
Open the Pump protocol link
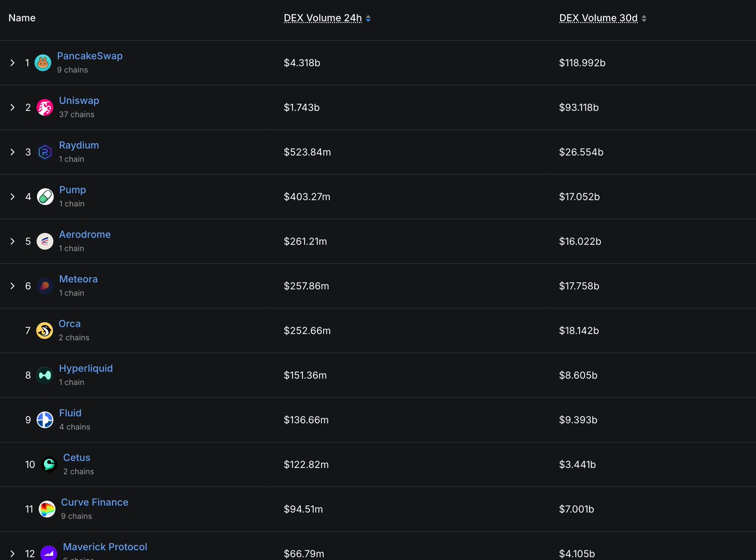(72, 190)
